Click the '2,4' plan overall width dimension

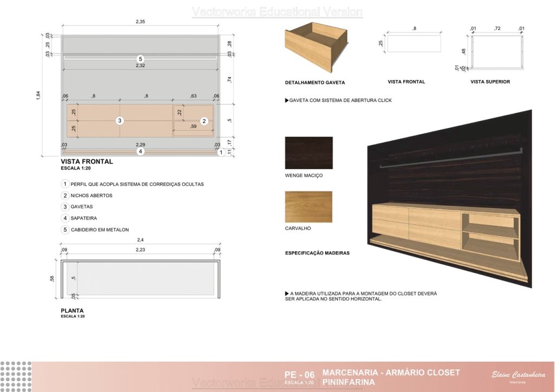[x=140, y=240]
